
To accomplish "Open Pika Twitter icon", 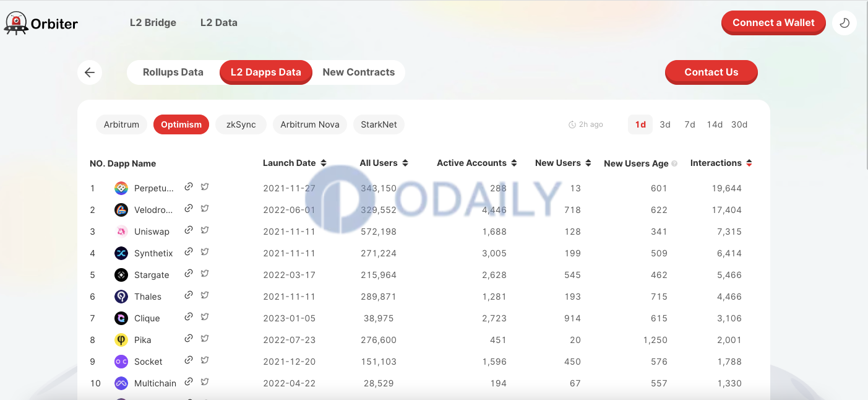I will [205, 338].
